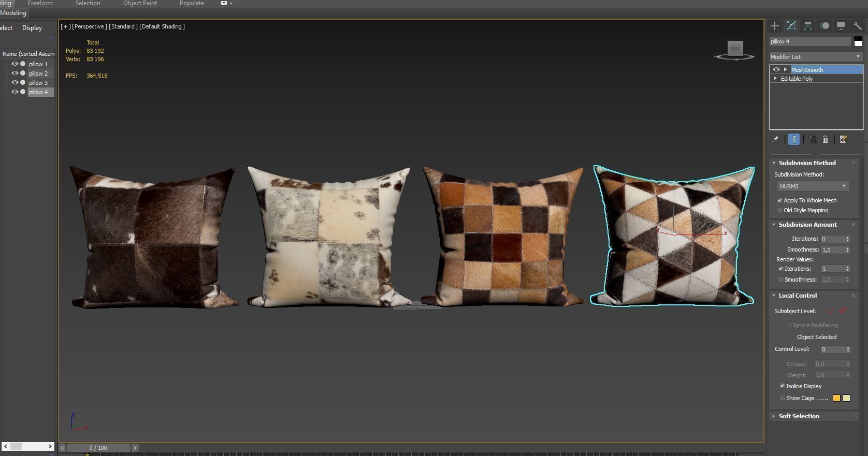Click object name field pillow 4
This screenshot has width=868, height=456.
[x=810, y=41]
